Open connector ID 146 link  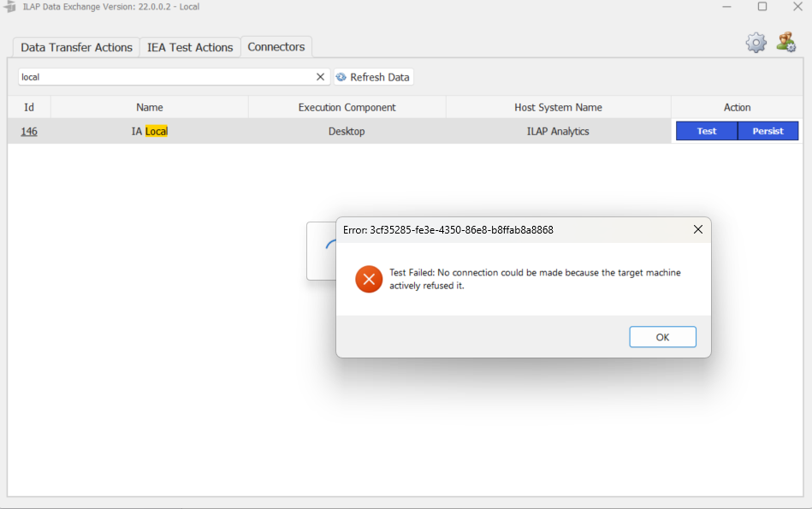[29, 131]
